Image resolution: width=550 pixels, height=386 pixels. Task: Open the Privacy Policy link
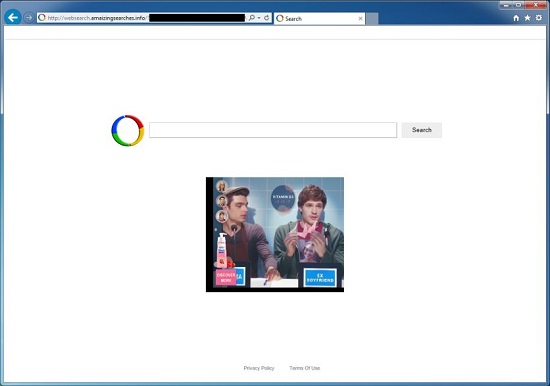[x=259, y=368]
